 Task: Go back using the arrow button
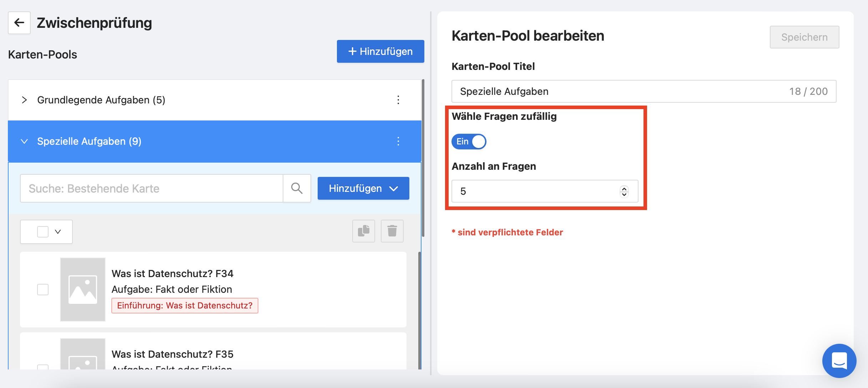(19, 23)
